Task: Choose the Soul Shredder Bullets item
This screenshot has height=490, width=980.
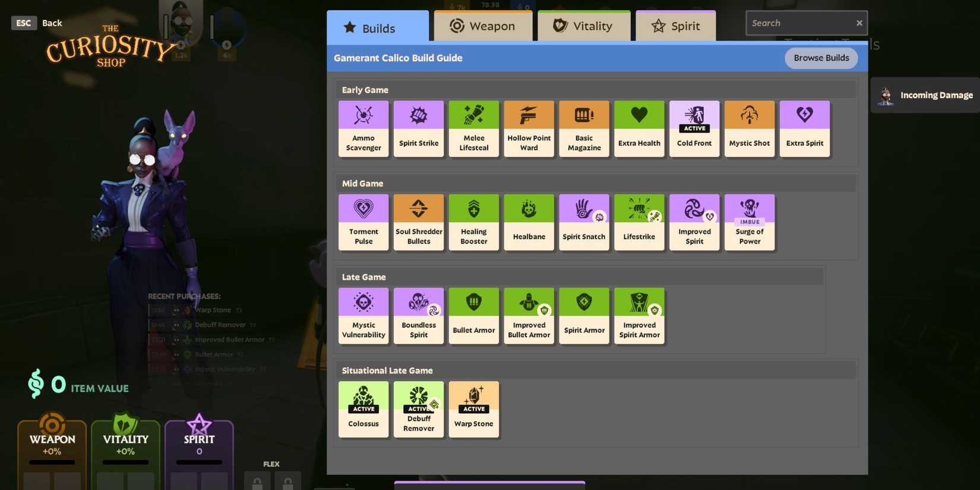Action: [418, 222]
